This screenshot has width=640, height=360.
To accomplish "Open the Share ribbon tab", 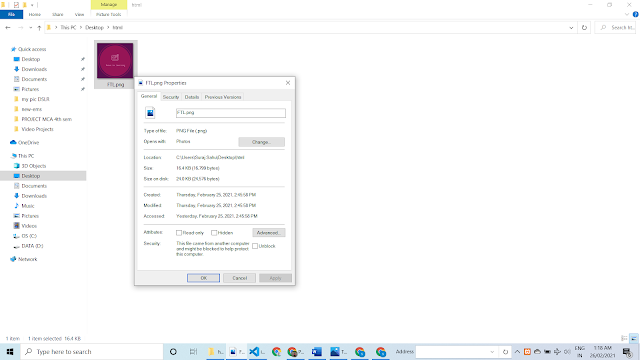I will tap(58, 14).
